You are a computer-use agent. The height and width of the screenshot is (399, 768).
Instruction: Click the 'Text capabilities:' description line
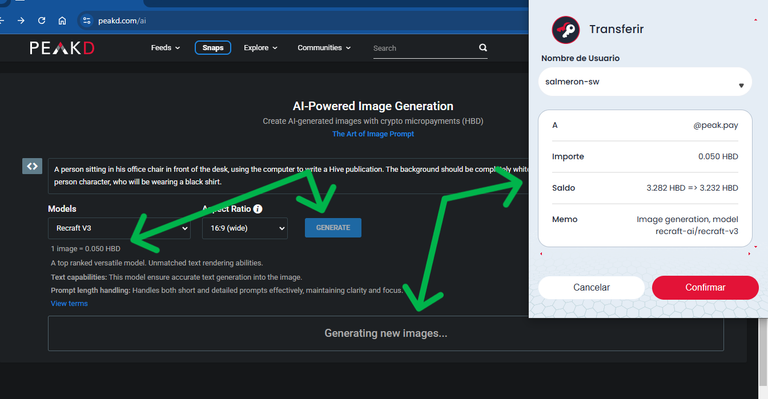tap(176, 277)
